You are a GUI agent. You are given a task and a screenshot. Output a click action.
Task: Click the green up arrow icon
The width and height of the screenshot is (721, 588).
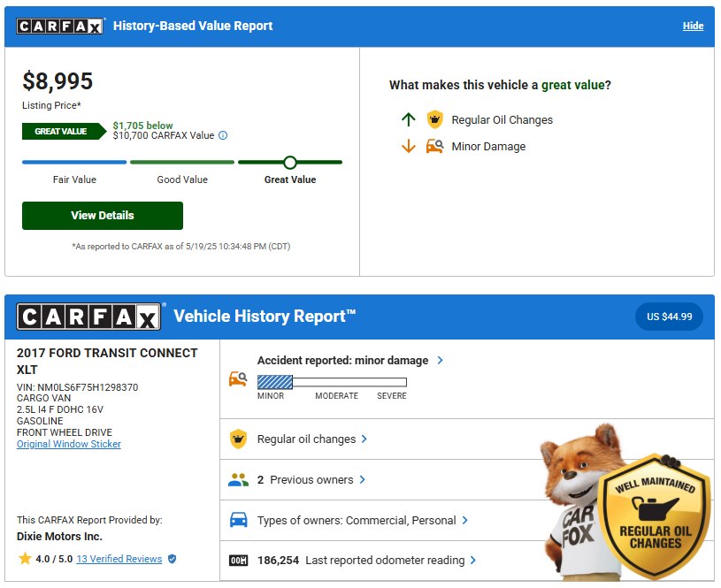click(x=409, y=119)
